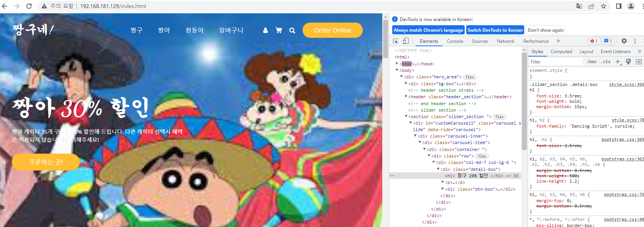This screenshot has width=644, height=227.
Task: Toggle the rendering emulation paintbrush icon
Action: pyautogui.click(x=628, y=62)
